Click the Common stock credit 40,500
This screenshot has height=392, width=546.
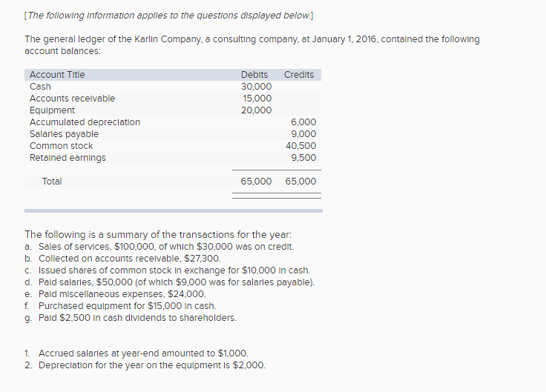(x=301, y=146)
